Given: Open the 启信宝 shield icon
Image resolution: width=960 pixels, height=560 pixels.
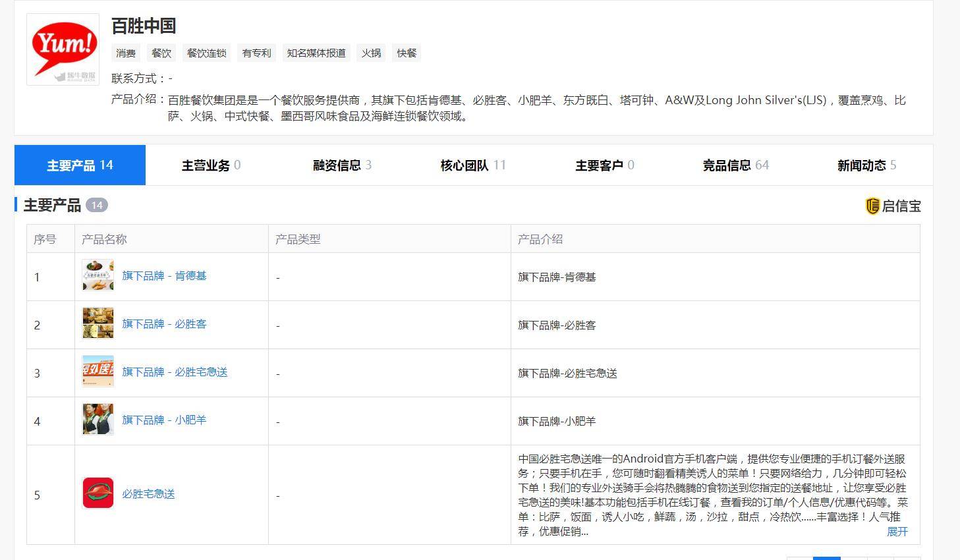Looking at the screenshot, I should tap(872, 206).
